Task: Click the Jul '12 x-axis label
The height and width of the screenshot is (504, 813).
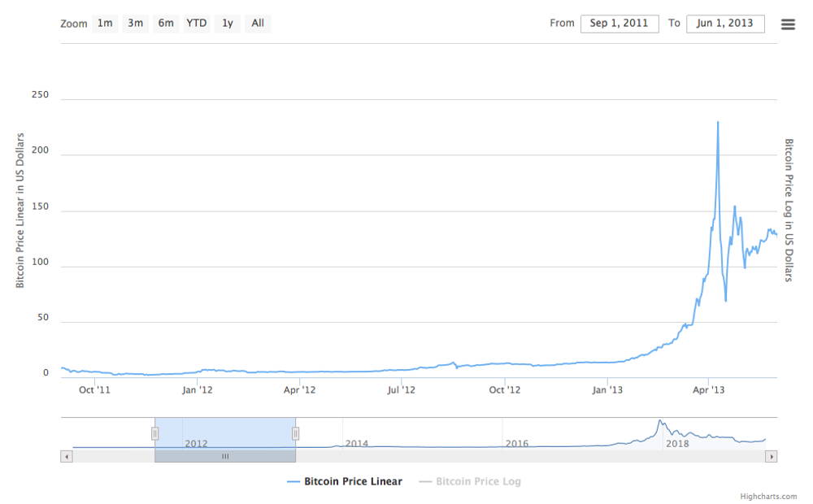Action: (x=402, y=390)
